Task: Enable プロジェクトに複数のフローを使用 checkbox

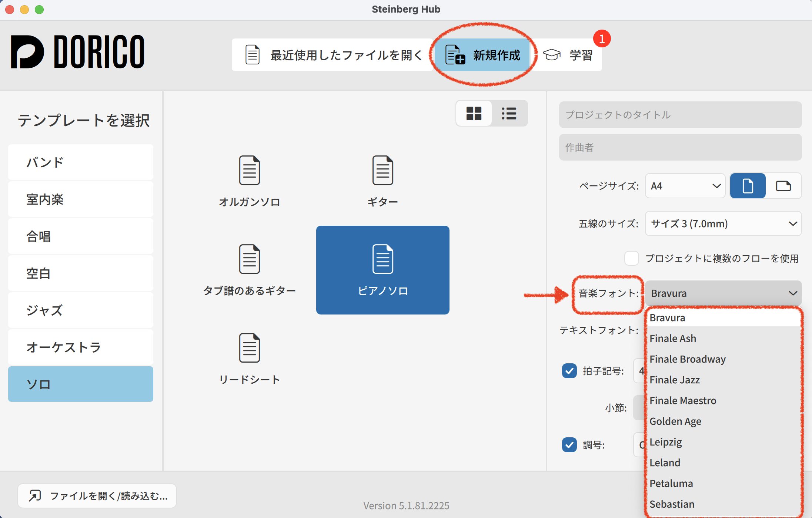Action: pyautogui.click(x=632, y=258)
